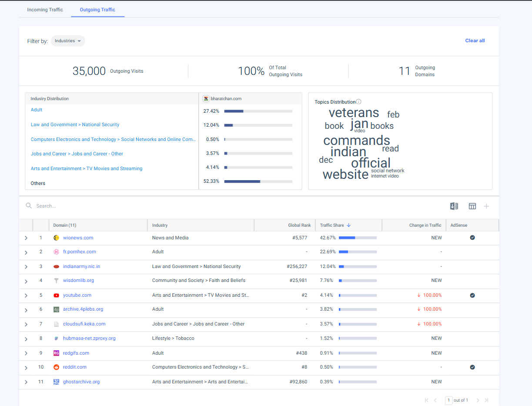Click the plus icon beside column settings

click(x=486, y=206)
